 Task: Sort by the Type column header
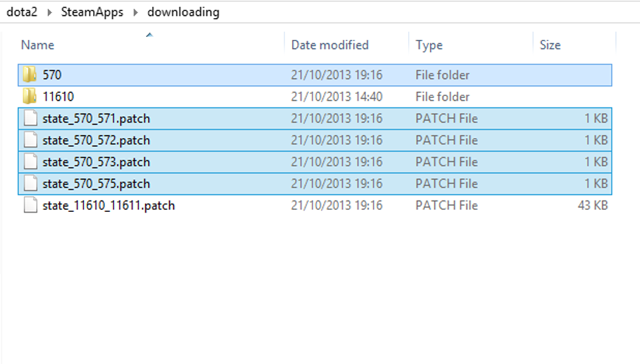point(429,45)
